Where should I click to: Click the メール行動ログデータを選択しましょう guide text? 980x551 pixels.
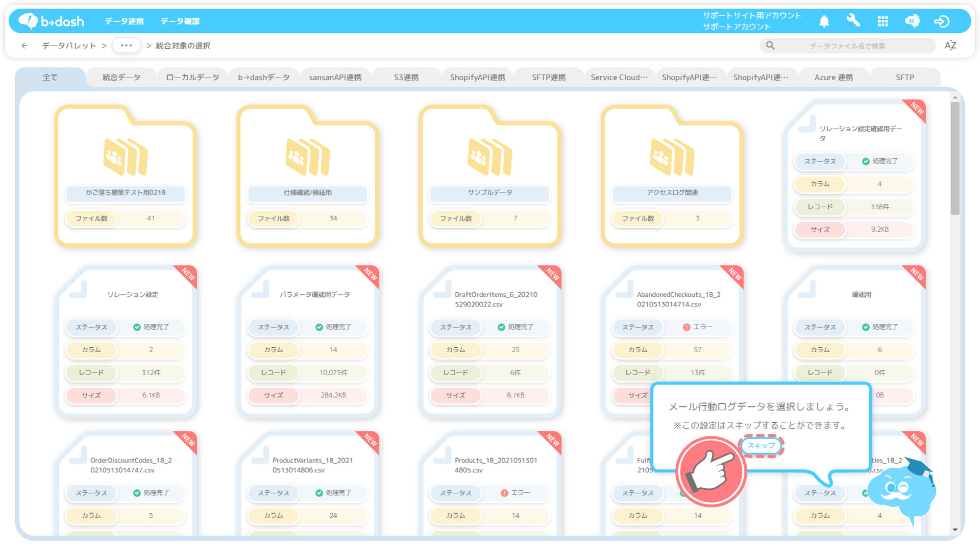[759, 407]
